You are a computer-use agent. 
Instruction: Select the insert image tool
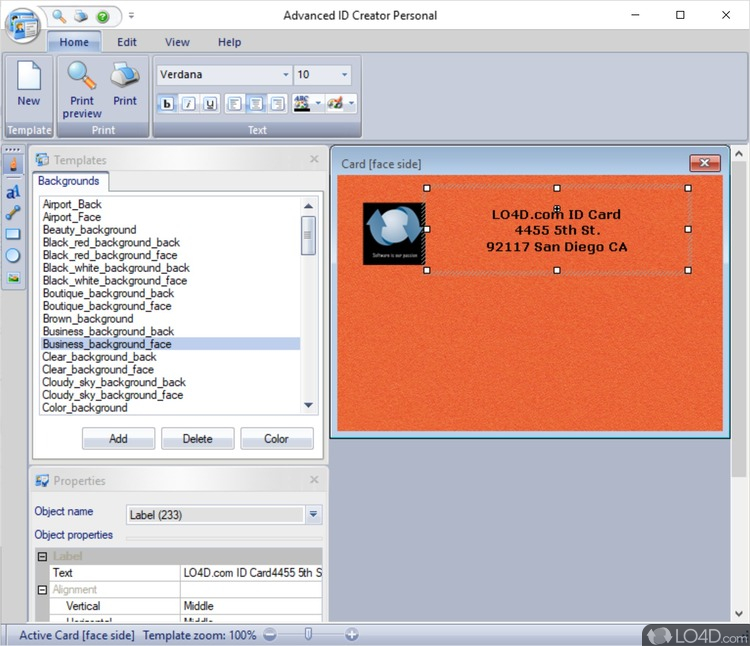(13, 277)
